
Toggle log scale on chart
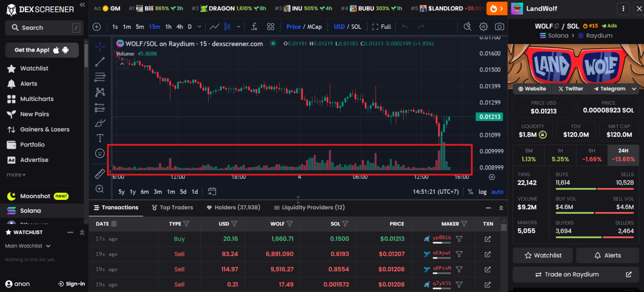[483, 192]
